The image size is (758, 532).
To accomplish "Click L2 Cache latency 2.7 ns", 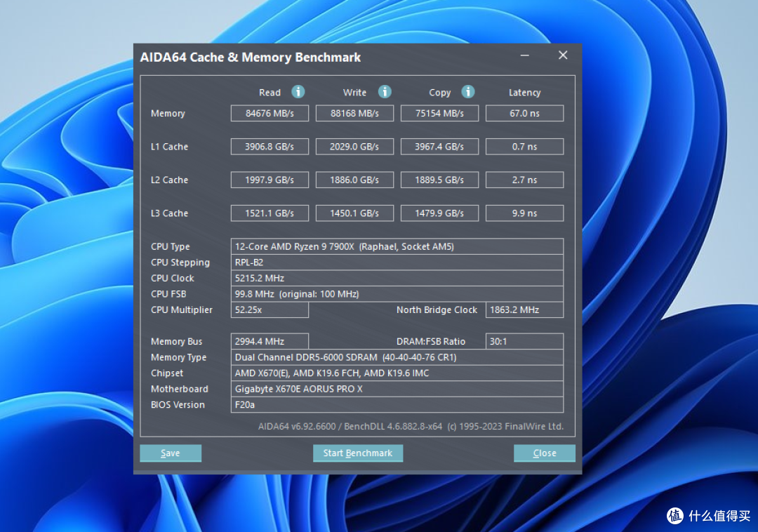I will coord(524,180).
